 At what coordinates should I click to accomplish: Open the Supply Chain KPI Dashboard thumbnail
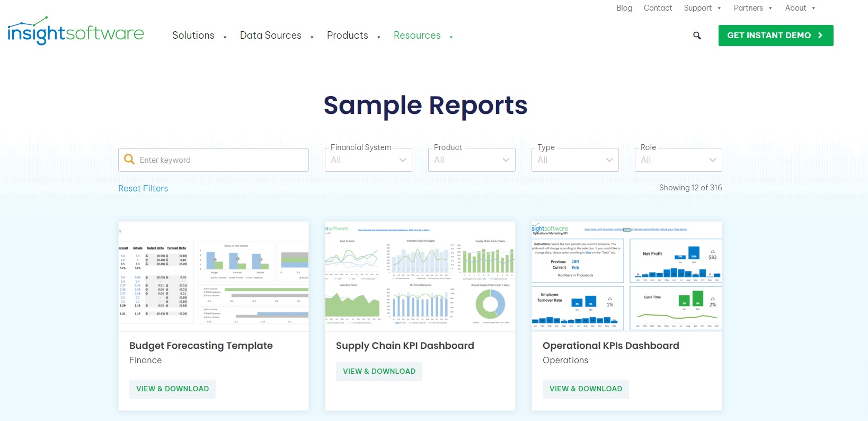pyautogui.click(x=420, y=276)
